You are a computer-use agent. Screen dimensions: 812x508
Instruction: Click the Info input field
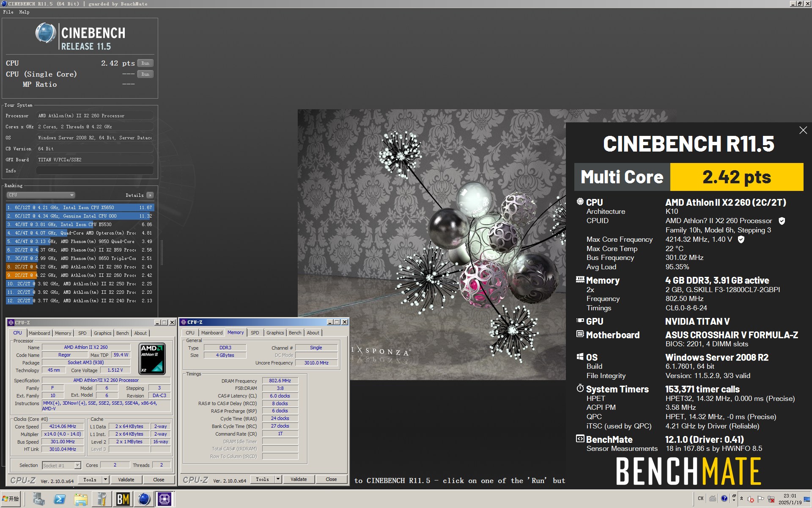tap(95, 171)
